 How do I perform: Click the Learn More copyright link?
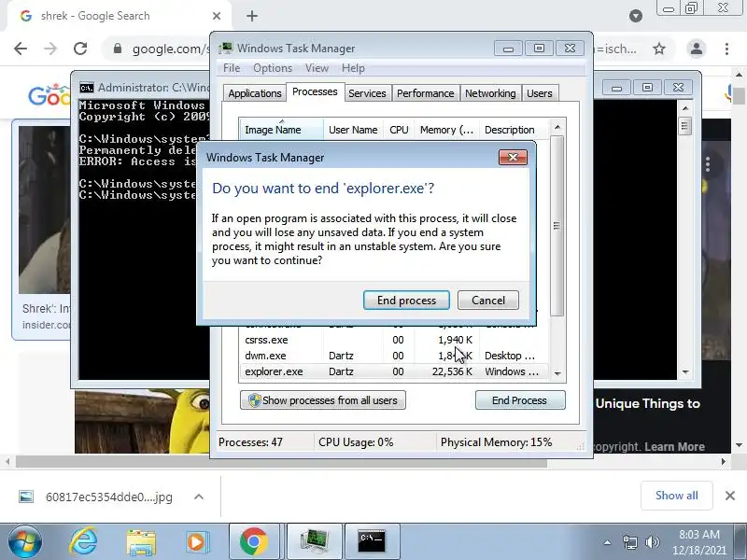pyautogui.click(x=674, y=447)
